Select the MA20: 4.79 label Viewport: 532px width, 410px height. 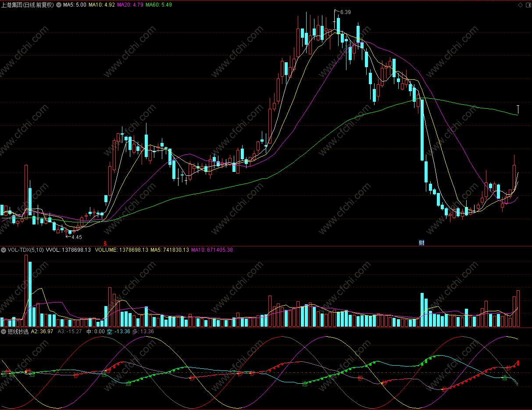pyautogui.click(x=130, y=5)
